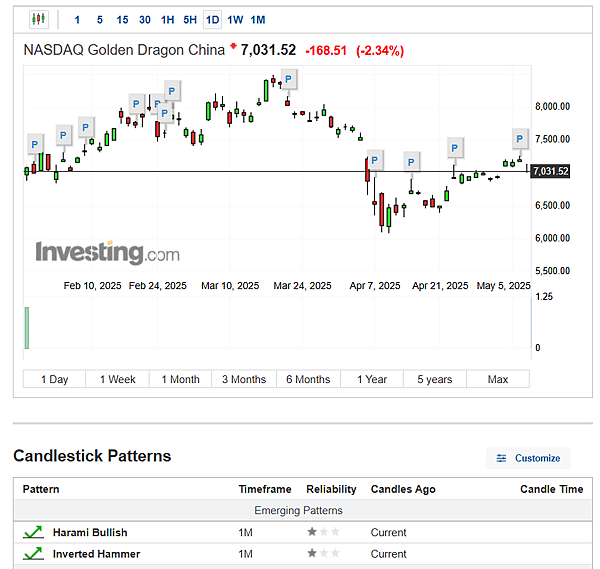Show the 1 Week range
600x569 pixels.
tap(117, 379)
